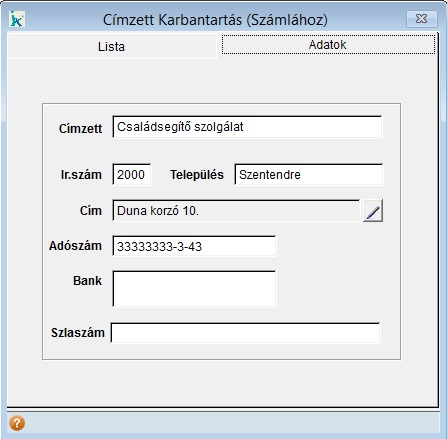Click the Település label text
The height and width of the screenshot is (439, 447).
pyautogui.click(x=197, y=175)
